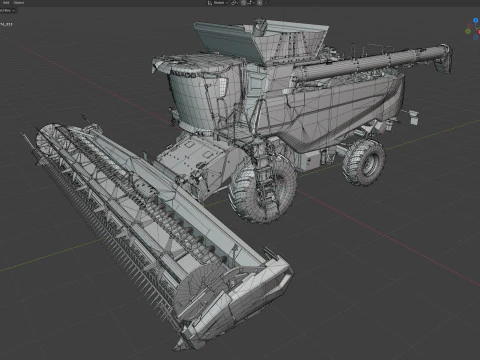Click the negative X axis gizmo circle
This screenshot has height=360, width=480.
click(470, 25)
